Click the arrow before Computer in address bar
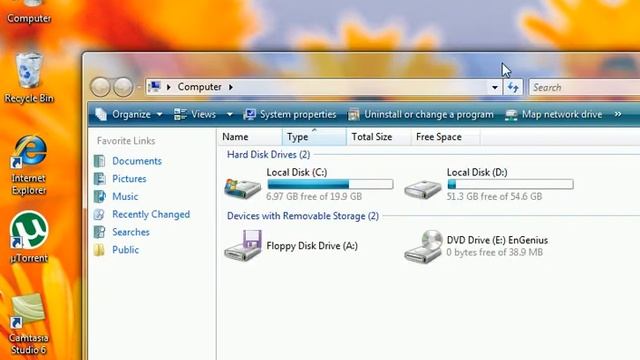 169,87
